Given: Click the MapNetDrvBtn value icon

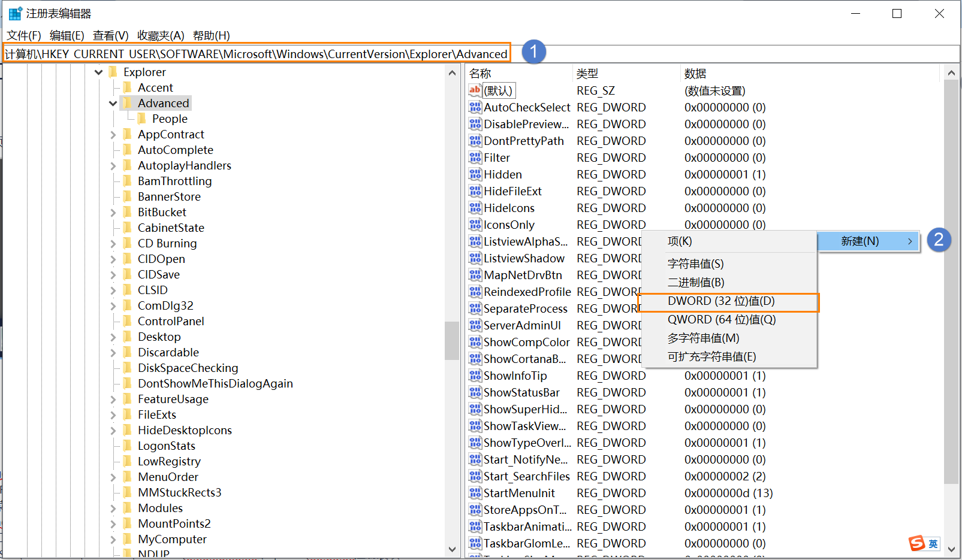Looking at the screenshot, I should point(475,275).
